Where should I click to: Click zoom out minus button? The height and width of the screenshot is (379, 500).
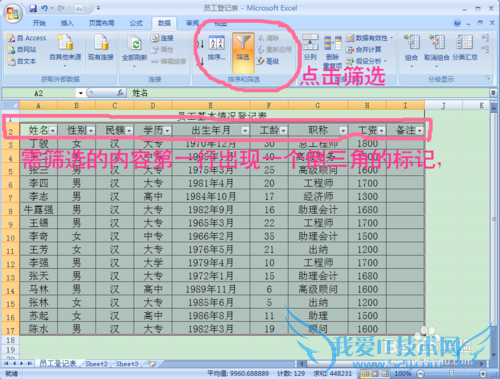click(421, 374)
